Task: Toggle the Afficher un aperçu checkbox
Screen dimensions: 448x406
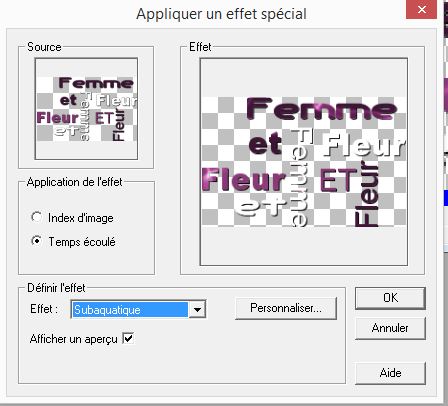Action: coord(128,339)
